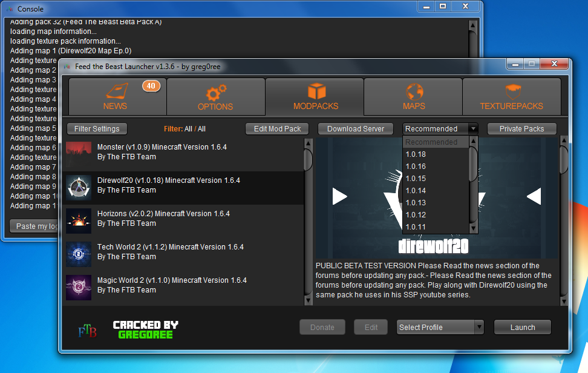This screenshot has height=373, width=588.
Task: Open Private Packs
Action: tap(521, 129)
